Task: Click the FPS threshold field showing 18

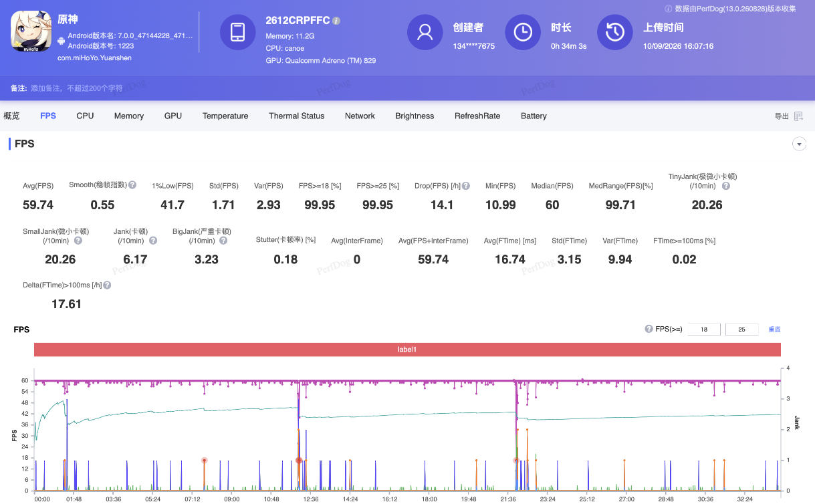Action: point(703,329)
